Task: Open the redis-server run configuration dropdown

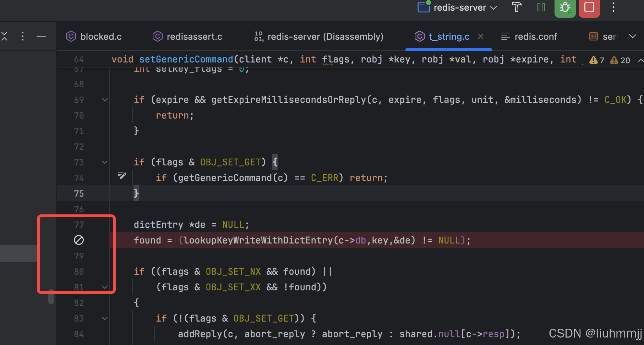Action: point(457,7)
